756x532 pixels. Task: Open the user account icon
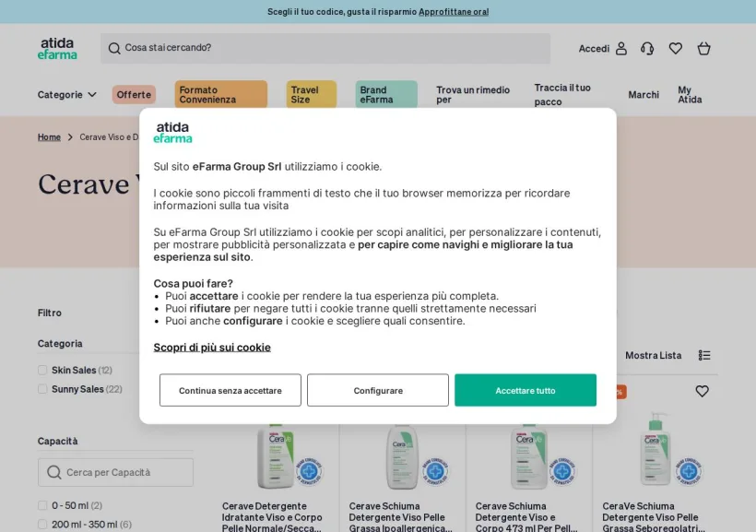(x=621, y=48)
